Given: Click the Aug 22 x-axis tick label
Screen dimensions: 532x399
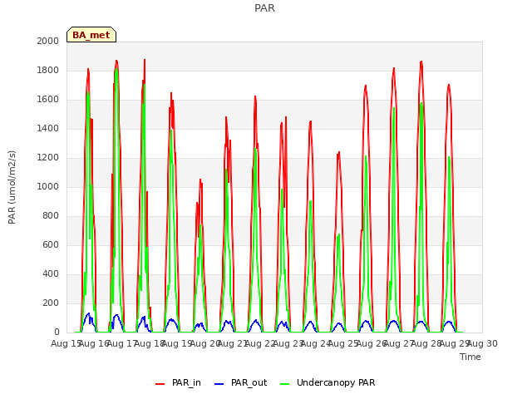Looking at the screenshot, I should click(x=260, y=343).
